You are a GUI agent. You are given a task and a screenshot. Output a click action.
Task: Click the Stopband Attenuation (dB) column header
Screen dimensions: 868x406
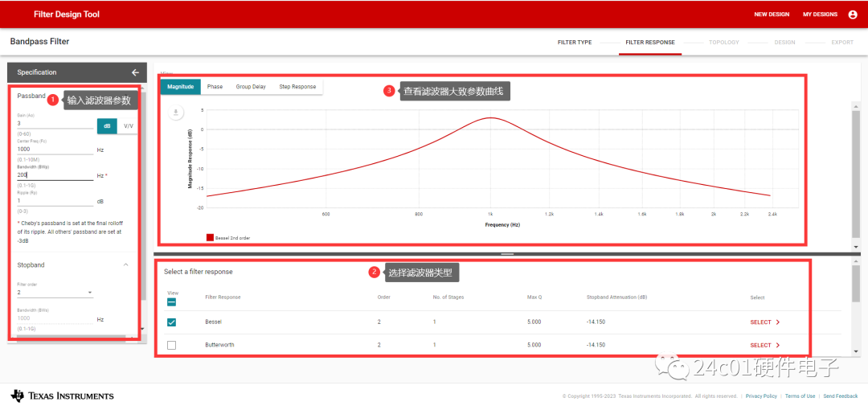click(616, 297)
